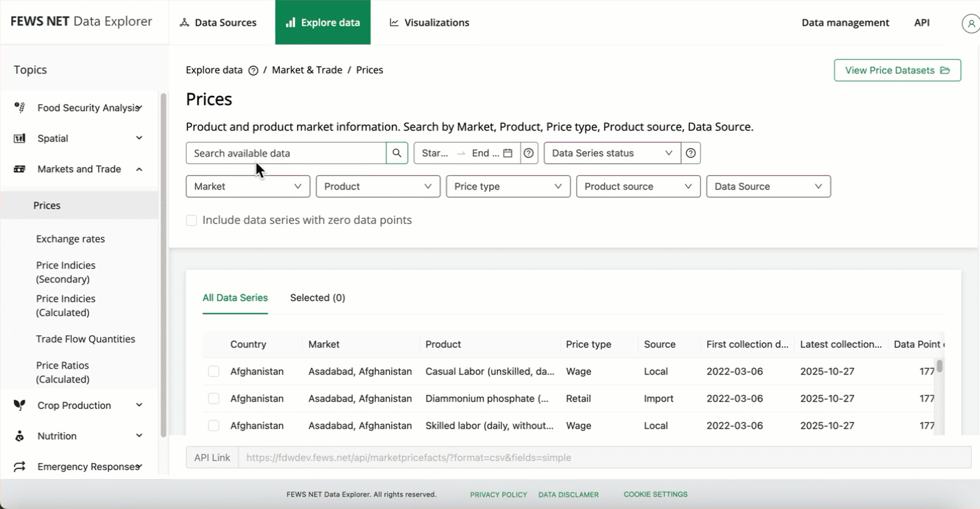Click the Crop Production leaf icon

tap(19, 405)
